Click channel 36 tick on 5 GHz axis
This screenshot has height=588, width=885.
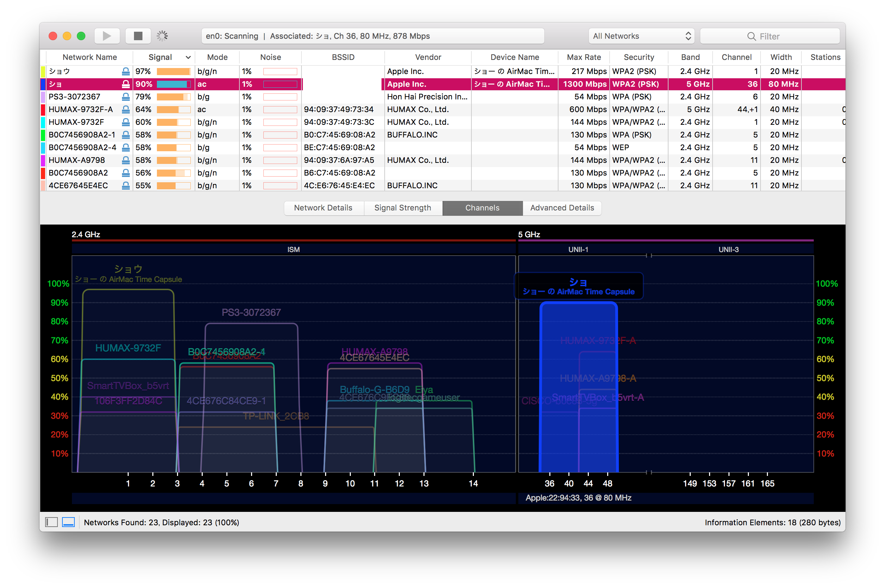pos(549,483)
